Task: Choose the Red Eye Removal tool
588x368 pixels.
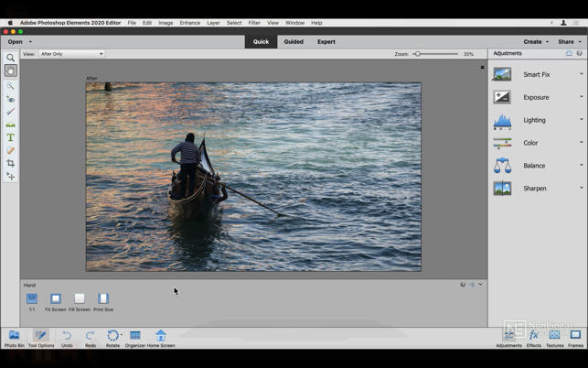Action: point(11,98)
